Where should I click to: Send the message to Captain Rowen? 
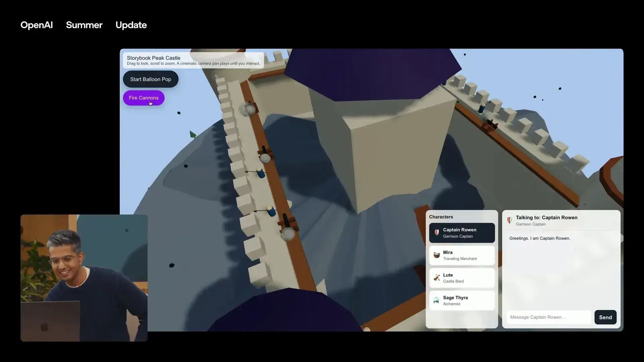(605, 317)
